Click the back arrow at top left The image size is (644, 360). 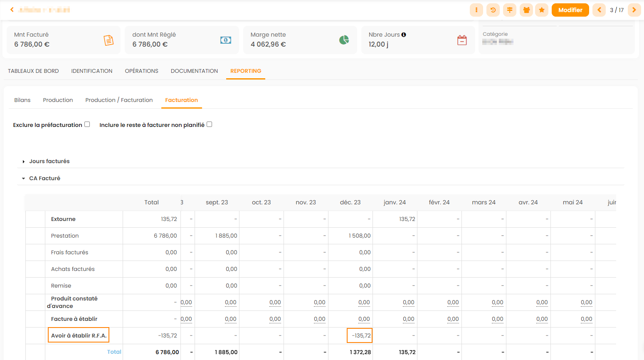(12, 10)
